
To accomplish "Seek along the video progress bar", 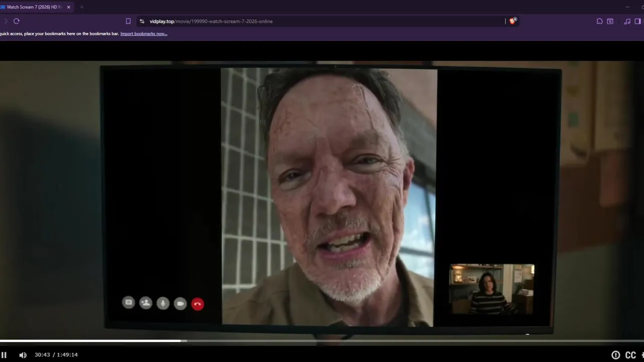I will [x=322, y=341].
